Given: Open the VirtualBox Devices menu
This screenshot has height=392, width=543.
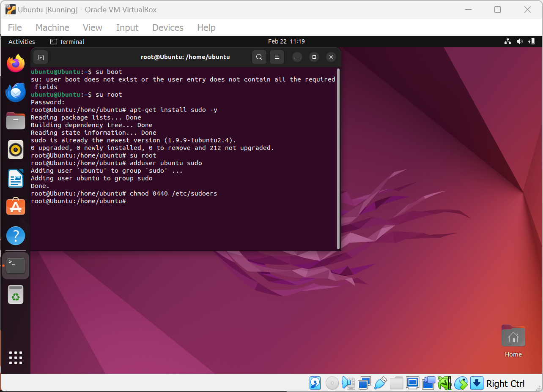Looking at the screenshot, I should pos(168,27).
